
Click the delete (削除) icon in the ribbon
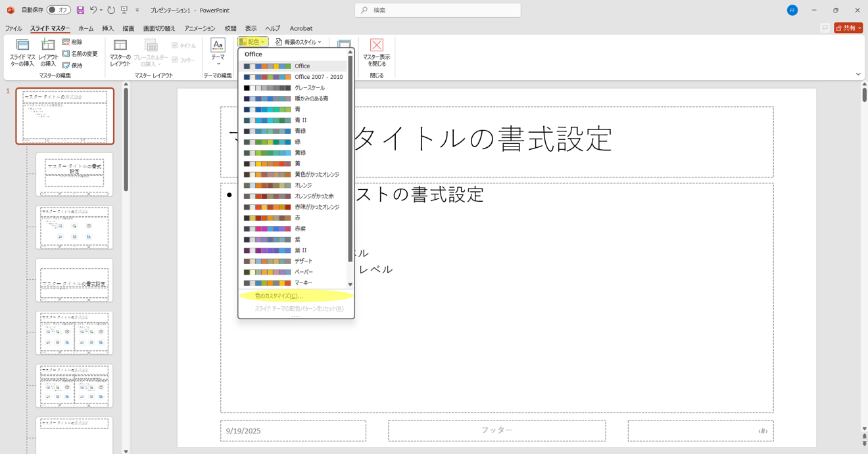point(66,42)
